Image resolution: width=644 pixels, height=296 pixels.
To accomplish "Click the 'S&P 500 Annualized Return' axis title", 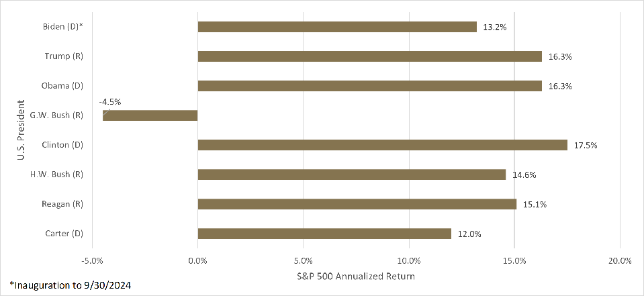I will tap(357, 276).
